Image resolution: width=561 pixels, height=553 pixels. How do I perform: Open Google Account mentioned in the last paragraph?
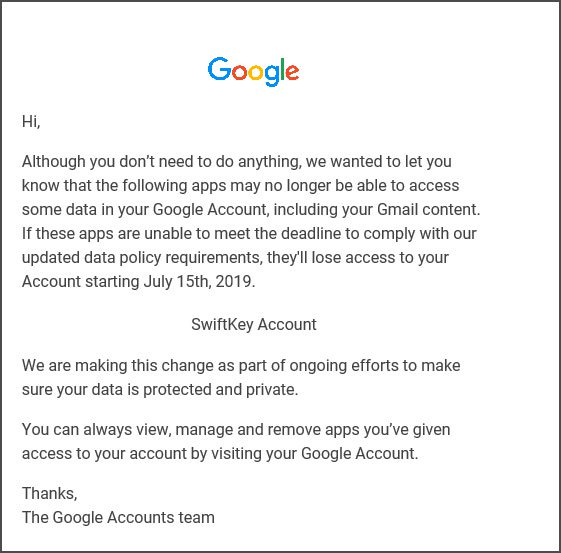click(x=359, y=454)
